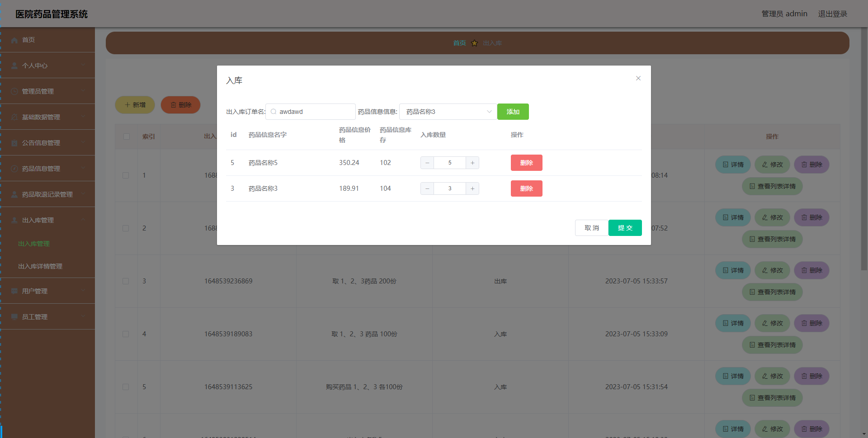This screenshot has width=868, height=438.
Task: Click the red 删除 toolbar button
Action: 181,105
